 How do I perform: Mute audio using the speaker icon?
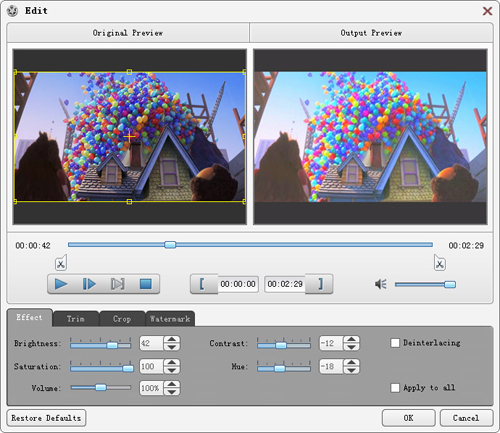[381, 284]
